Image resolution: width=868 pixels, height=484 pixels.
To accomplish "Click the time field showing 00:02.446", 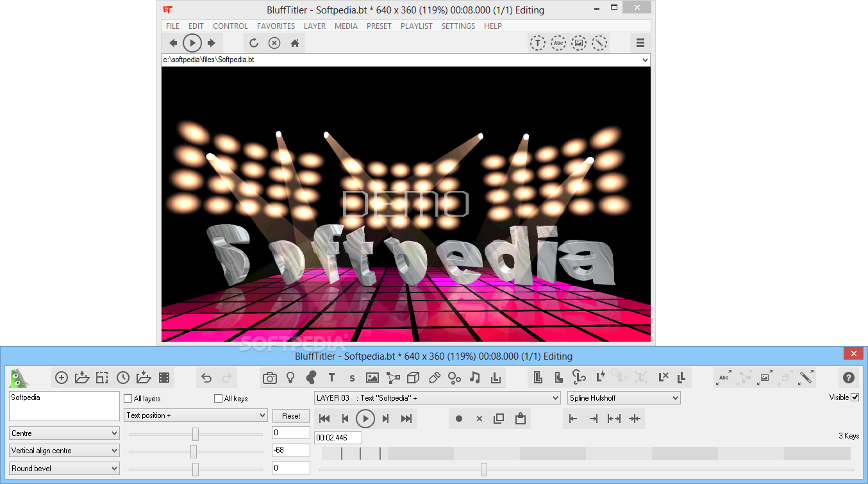I will click(x=338, y=438).
